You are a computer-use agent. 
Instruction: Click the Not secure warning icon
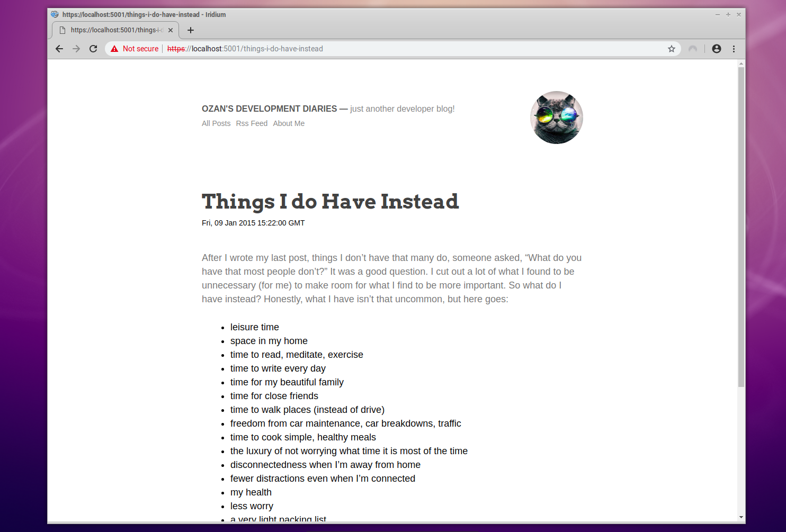click(114, 49)
